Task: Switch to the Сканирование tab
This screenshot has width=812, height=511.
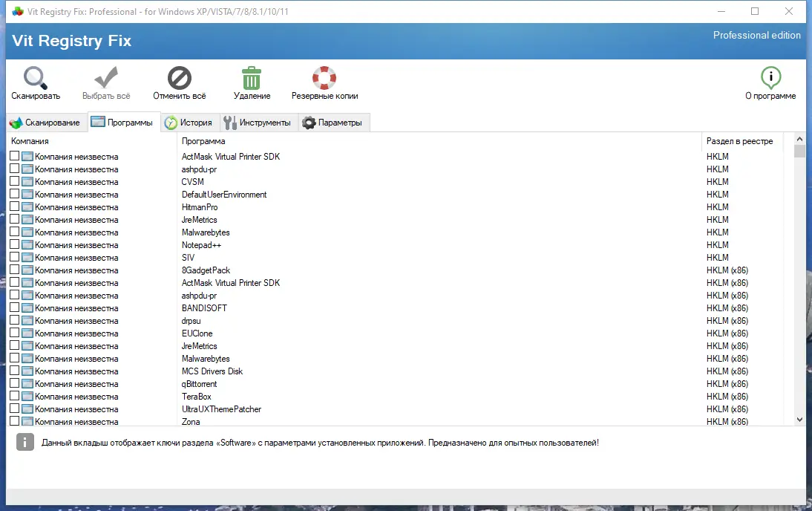Action: coord(47,123)
